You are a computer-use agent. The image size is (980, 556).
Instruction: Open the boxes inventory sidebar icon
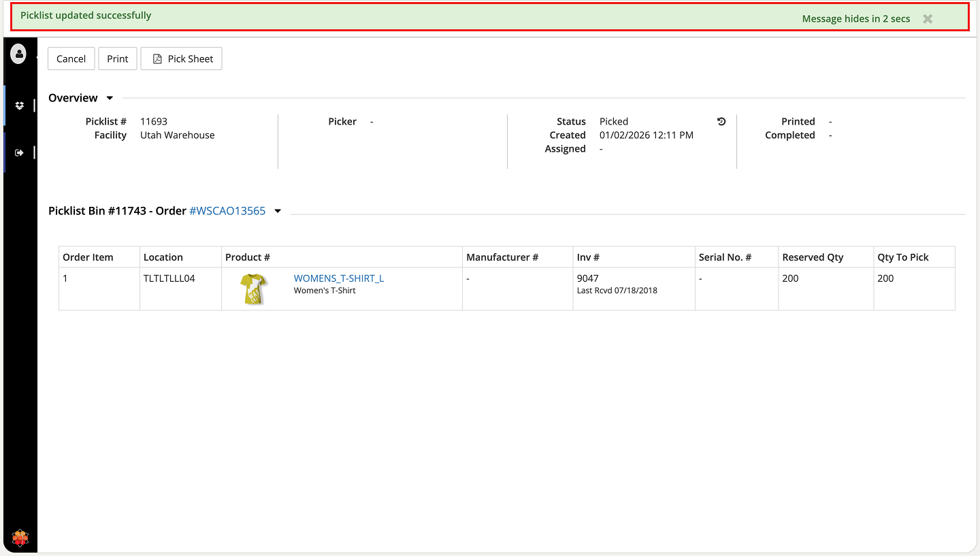tap(20, 105)
